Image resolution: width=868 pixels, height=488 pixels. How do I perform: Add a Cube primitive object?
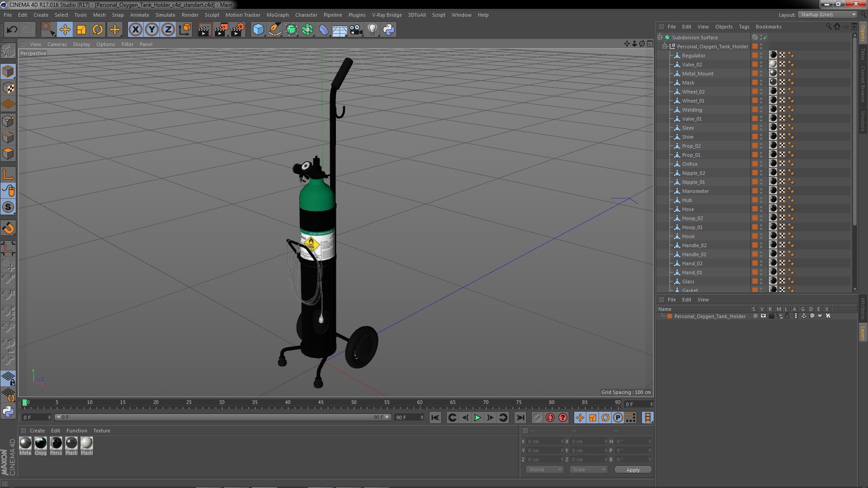point(258,30)
